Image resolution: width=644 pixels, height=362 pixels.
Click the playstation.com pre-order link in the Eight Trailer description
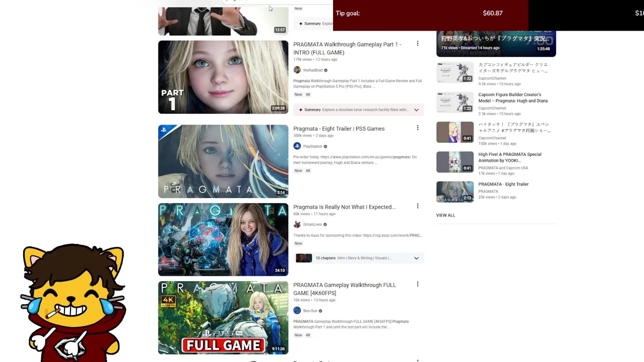(x=366, y=157)
